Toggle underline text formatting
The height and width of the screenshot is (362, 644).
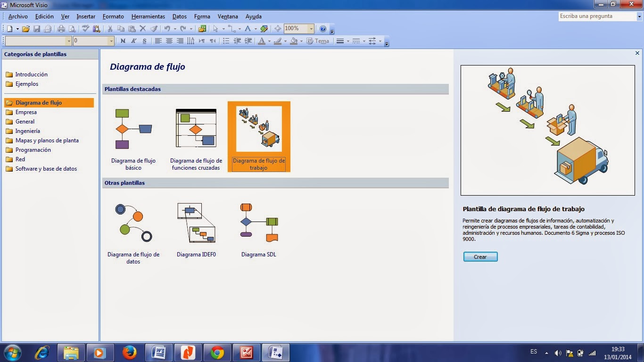pyautogui.click(x=144, y=41)
